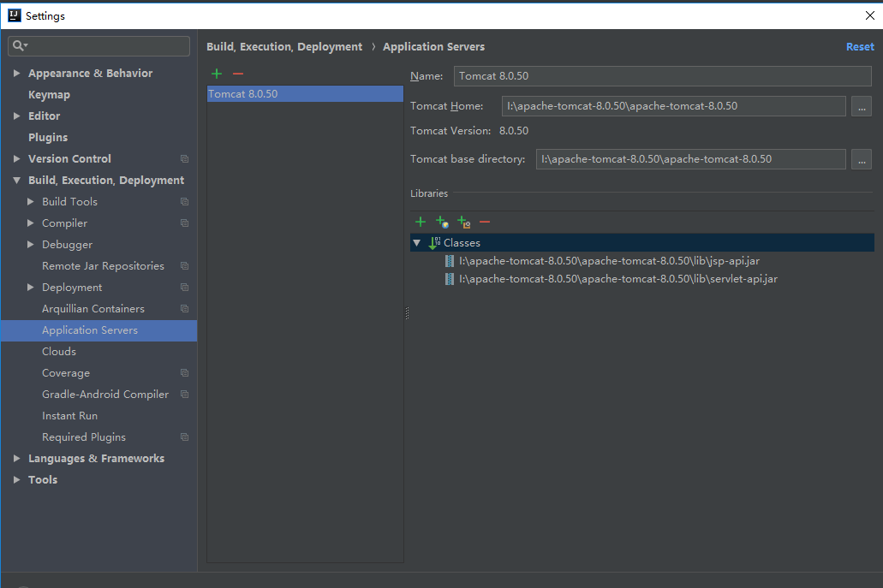Focus the settings search field
The image size is (883, 588).
(x=99, y=46)
